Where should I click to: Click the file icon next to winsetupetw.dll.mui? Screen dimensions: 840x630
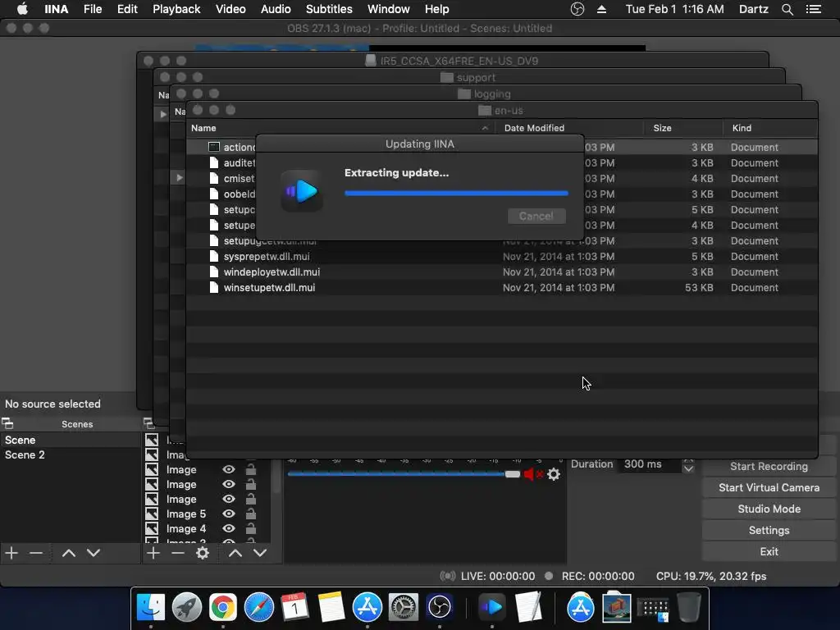[214, 288]
